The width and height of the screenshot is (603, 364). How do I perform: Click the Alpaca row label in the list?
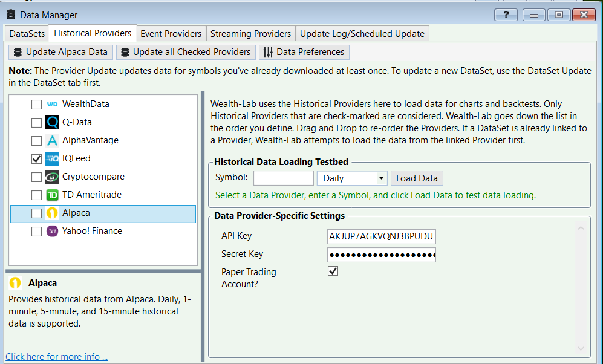76,213
